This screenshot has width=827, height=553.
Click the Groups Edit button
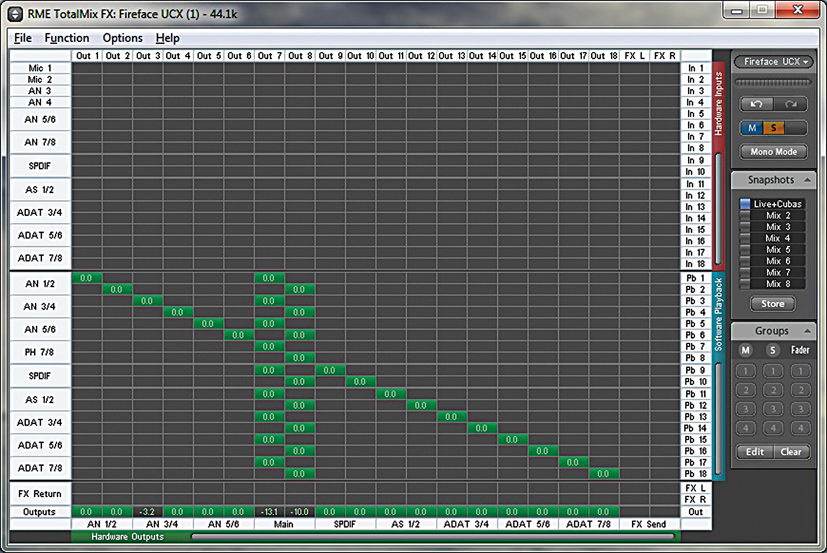tap(755, 452)
